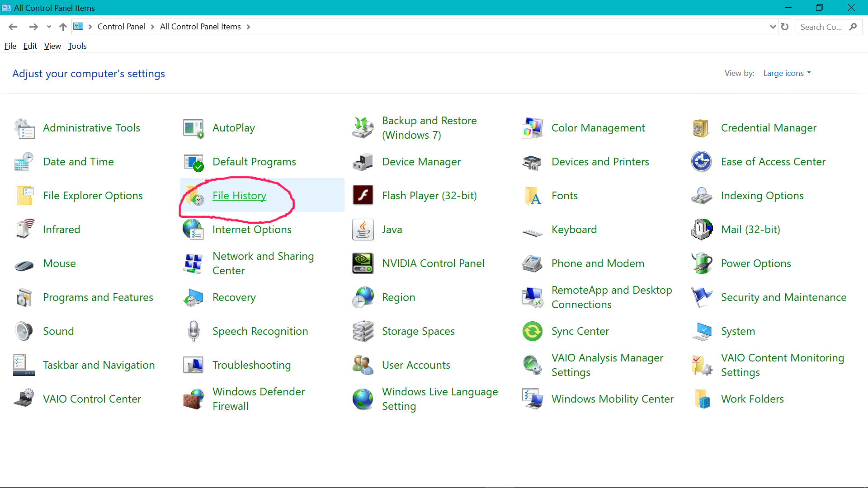This screenshot has width=868, height=488.
Task: Open the Tools menu
Action: [x=77, y=46]
